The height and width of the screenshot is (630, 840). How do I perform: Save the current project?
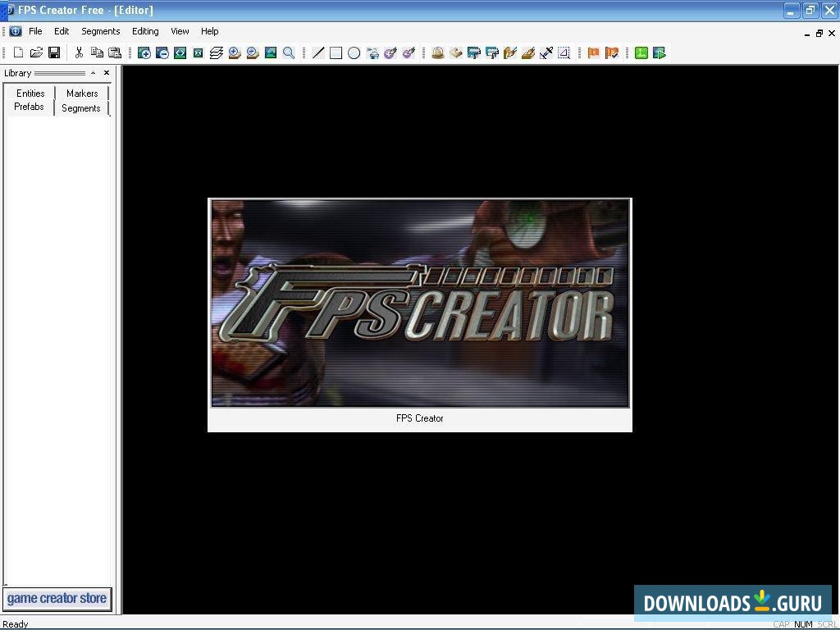tap(53, 52)
